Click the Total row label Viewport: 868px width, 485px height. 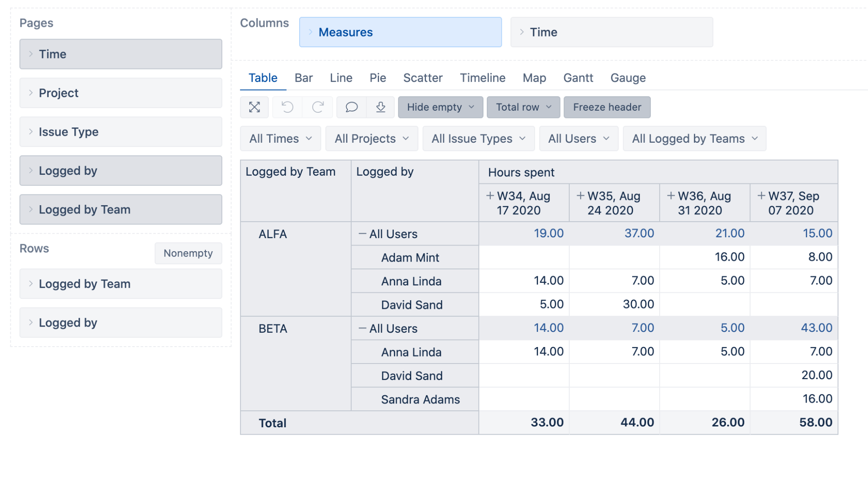tap(272, 423)
